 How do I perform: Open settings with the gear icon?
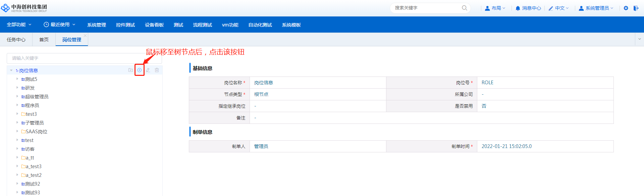[626, 8]
